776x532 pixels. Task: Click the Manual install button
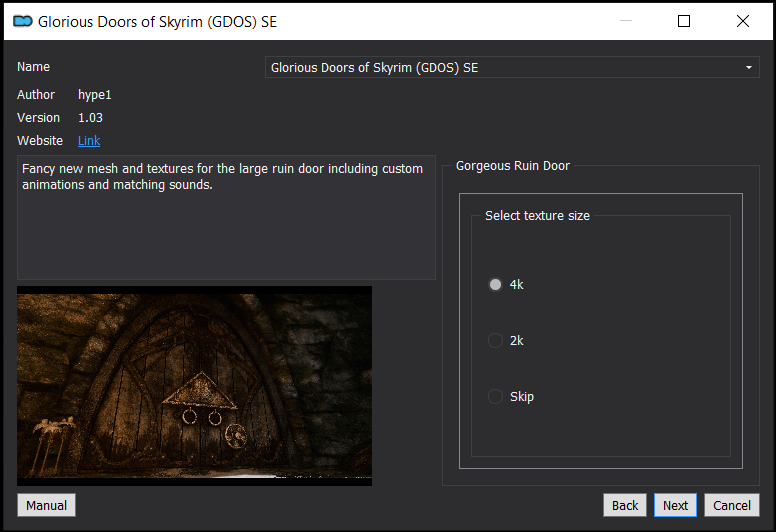(47, 505)
